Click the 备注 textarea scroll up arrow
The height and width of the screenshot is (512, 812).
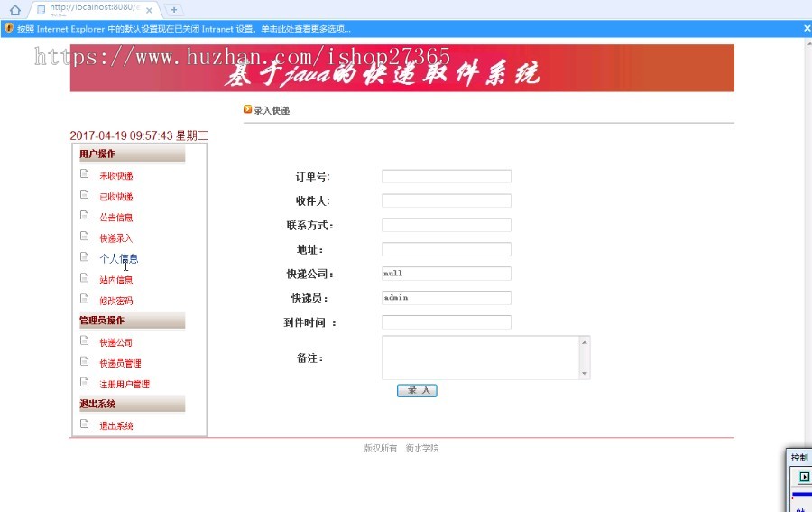[x=585, y=342]
